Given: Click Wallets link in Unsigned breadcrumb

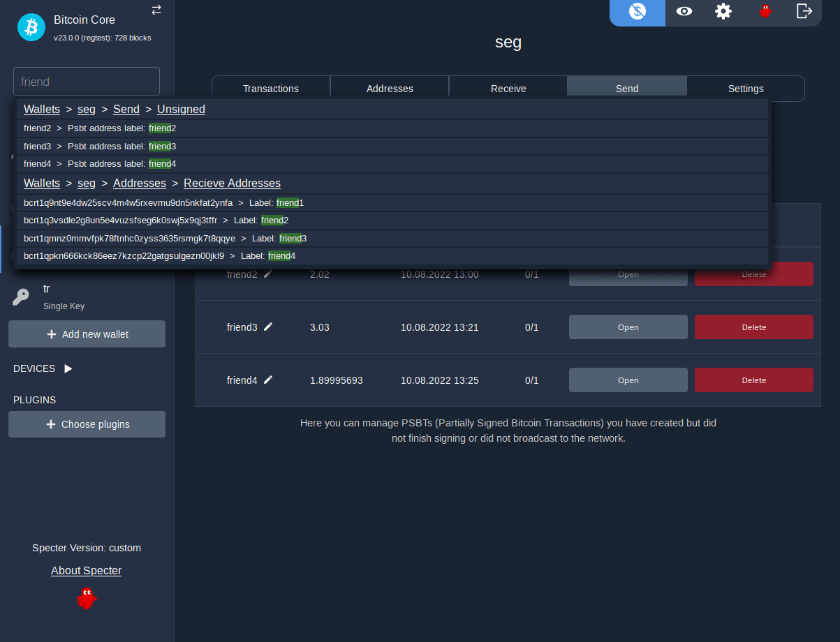Looking at the screenshot, I should pyautogui.click(x=42, y=109).
